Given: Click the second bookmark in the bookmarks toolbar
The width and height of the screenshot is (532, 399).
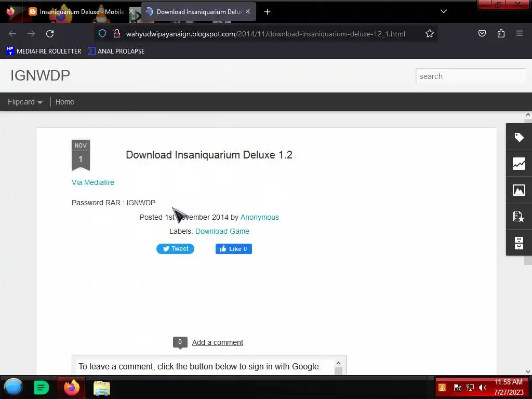Looking at the screenshot, I should (x=116, y=51).
